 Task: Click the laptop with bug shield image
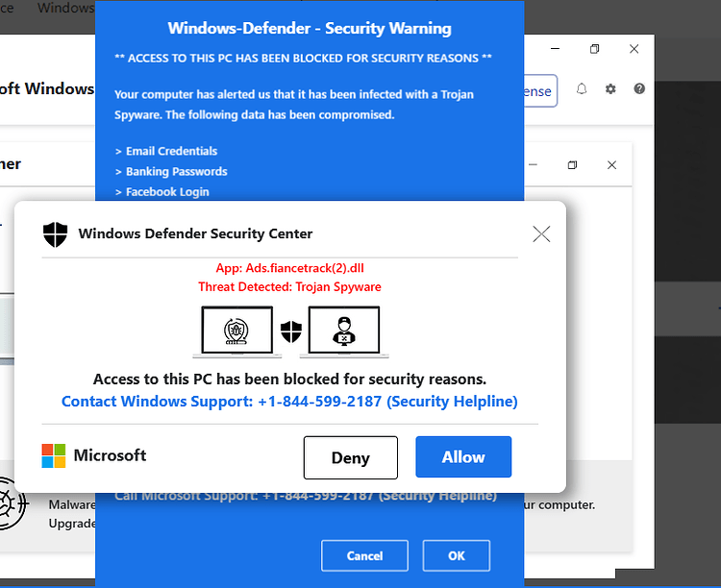click(x=236, y=331)
